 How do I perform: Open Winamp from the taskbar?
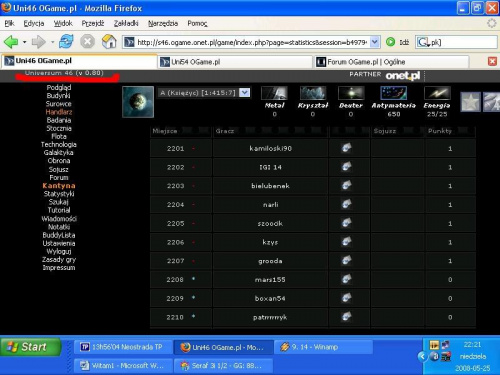pyautogui.click(x=323, y=347)
